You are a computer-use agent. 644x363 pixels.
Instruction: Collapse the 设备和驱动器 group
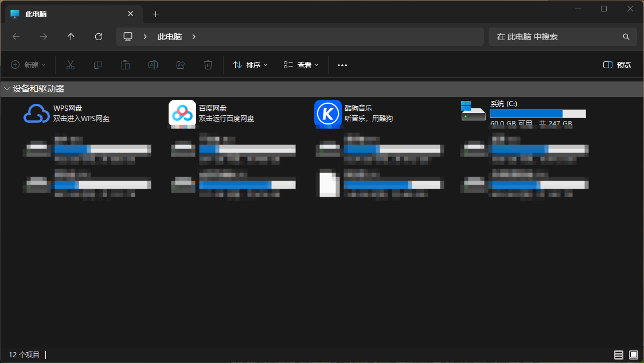pyautogui.click(x=7, y=89)
